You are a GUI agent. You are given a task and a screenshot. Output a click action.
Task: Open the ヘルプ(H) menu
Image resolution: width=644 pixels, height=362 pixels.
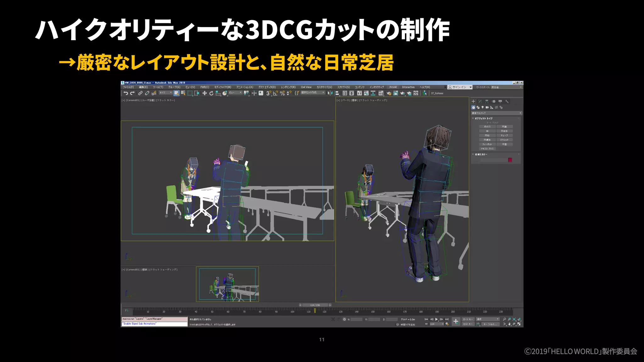point(425,87)
